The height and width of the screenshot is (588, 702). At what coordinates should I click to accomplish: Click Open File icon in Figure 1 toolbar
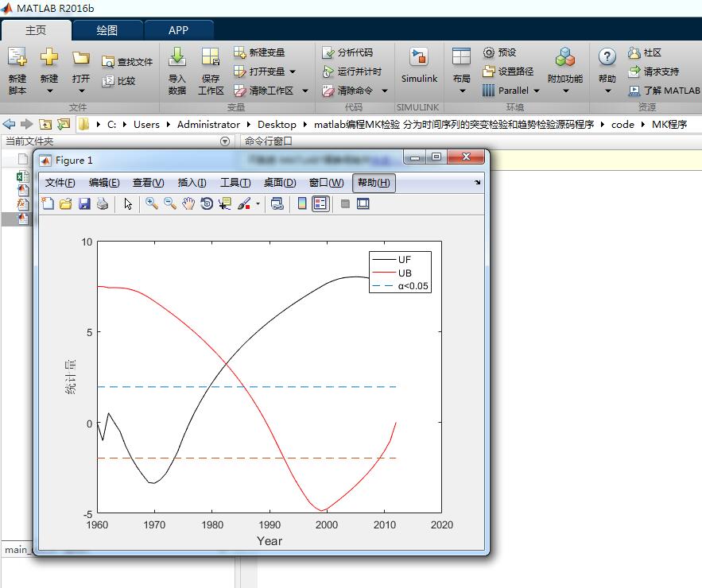click(66, 203)
